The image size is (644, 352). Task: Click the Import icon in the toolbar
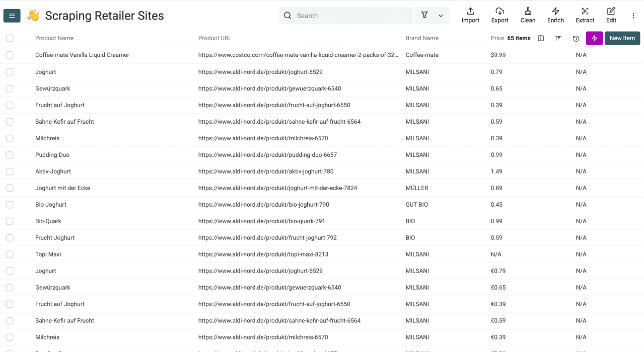tap(470, 15)
